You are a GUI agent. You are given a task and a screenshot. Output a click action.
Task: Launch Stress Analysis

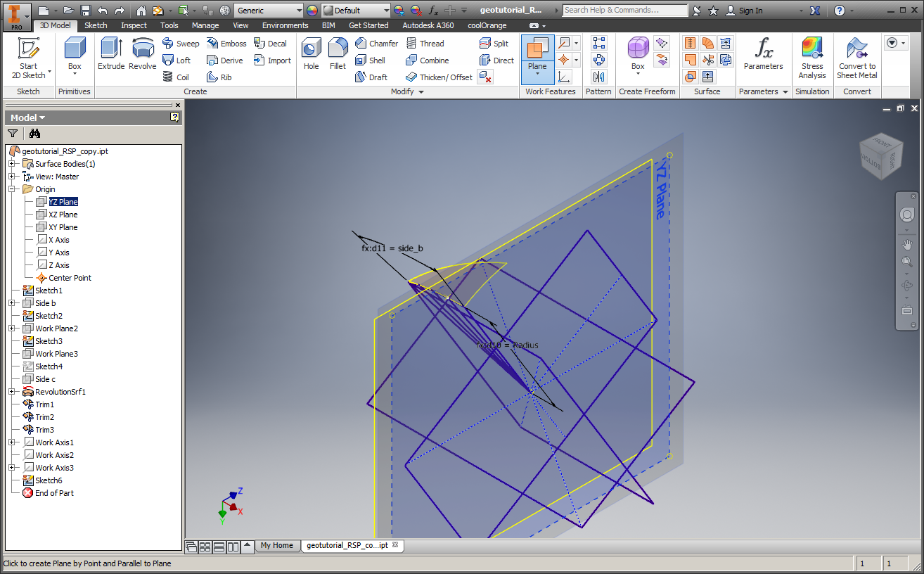(x=812, y=58)
